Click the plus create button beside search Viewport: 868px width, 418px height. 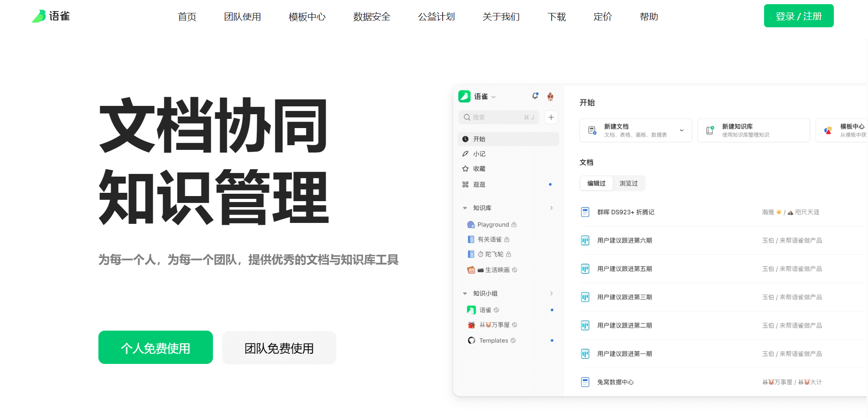point(551,117)
